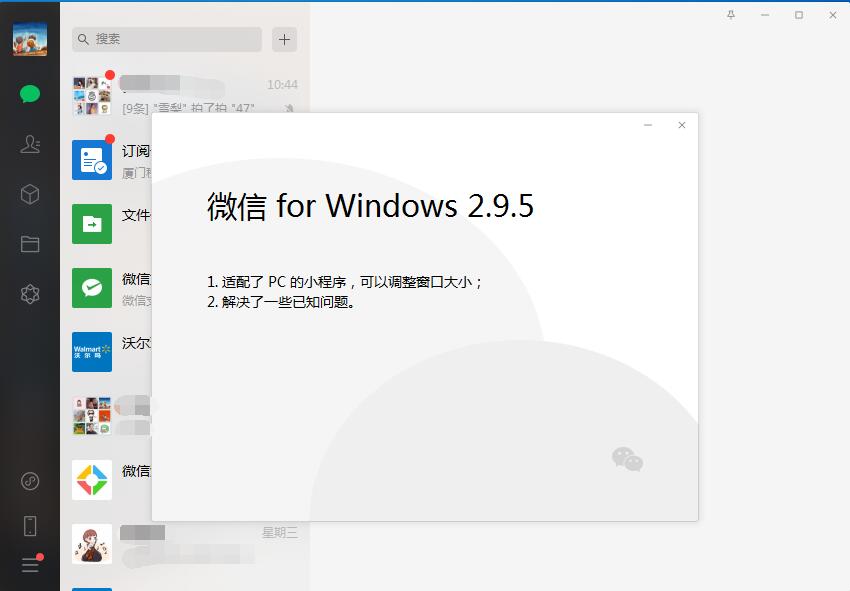Click the plus button to start new chat
Viewport: 850px width, 591px height.
[284, 39]
